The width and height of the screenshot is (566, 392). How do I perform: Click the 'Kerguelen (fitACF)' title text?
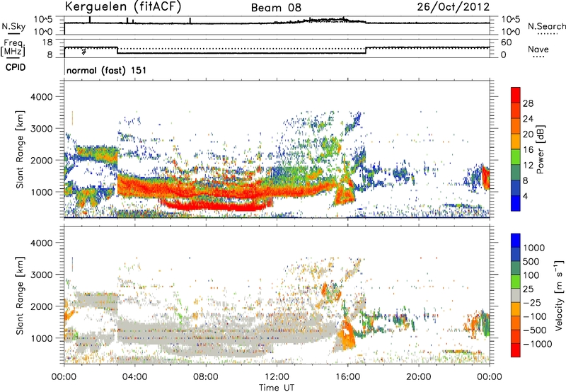pyautogui.click(x=123, y=6)
